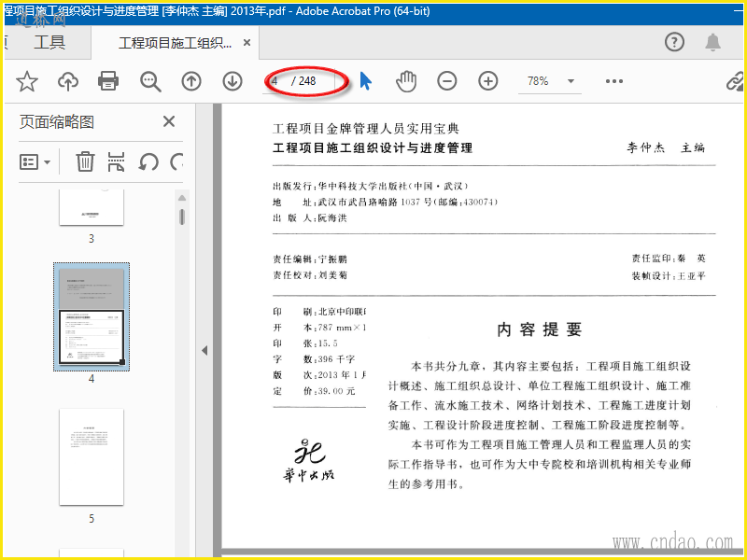The height and width of the screenshot is (560, 747).
Task: Select page 5 thumbnail
Action: 92,456
